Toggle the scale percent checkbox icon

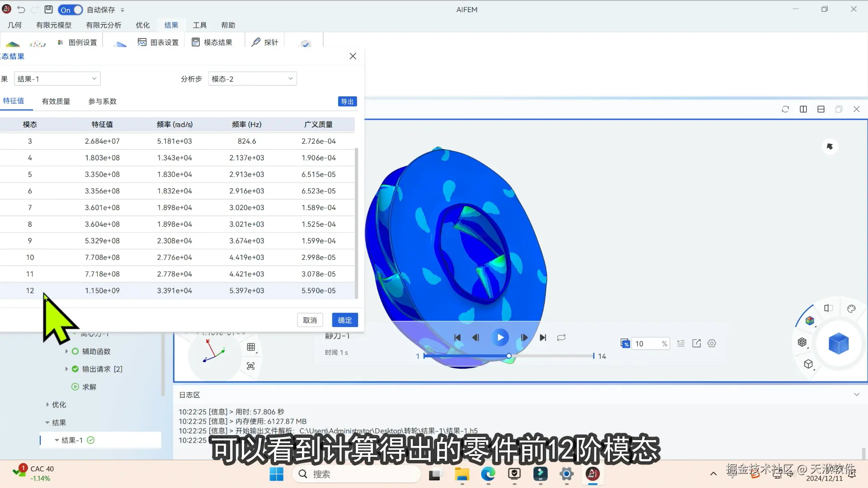tap(625, 343)
